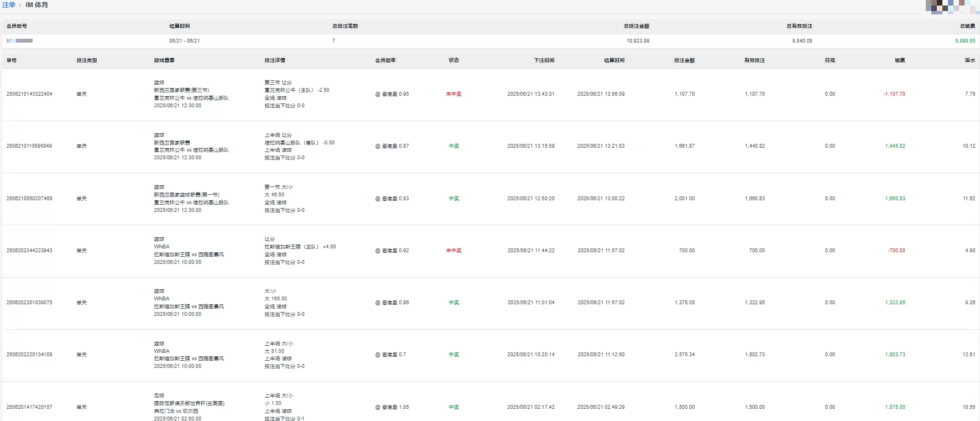Click odds 香港盘 1.05

tap(392, 407)
